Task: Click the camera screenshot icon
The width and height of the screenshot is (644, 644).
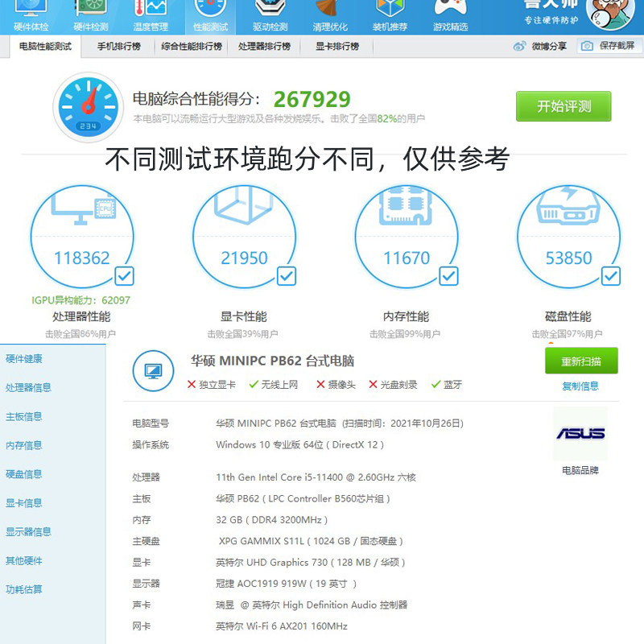Action: point(587,46)
